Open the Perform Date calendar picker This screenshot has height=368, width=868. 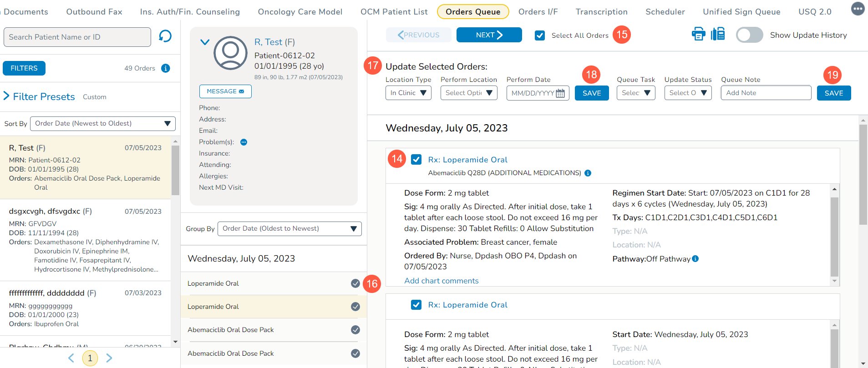[560, 93]
